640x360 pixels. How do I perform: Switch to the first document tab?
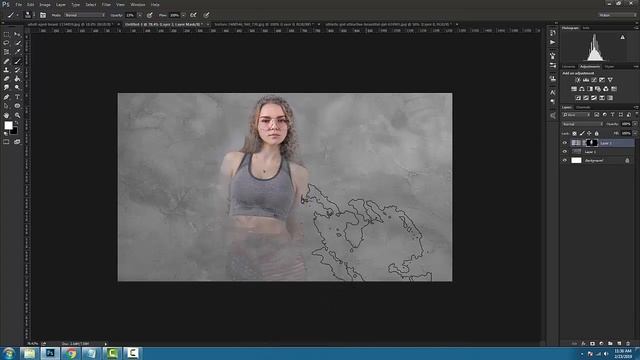(69, 24)
